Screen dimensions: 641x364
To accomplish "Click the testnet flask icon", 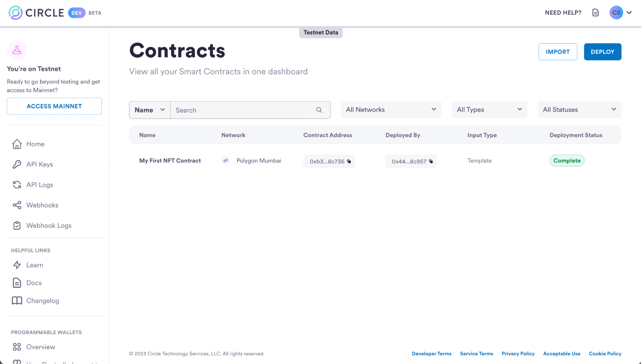I will click(x=17, y=50).
